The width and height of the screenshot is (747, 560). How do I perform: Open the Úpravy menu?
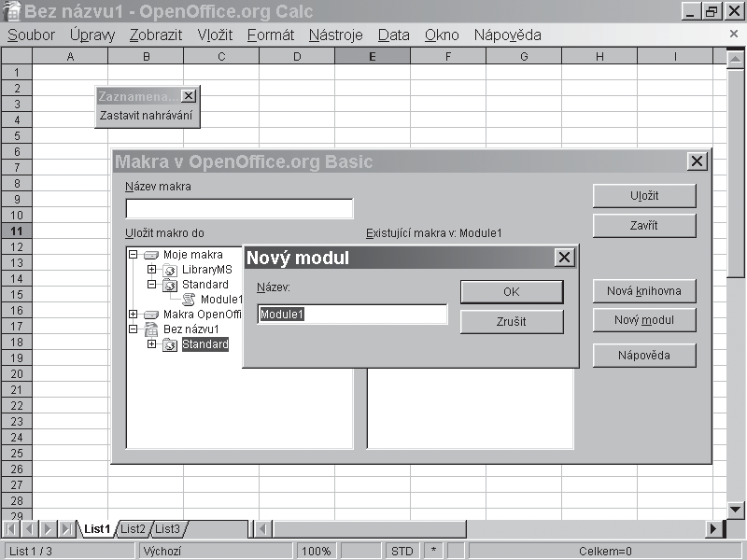point(92,35)
